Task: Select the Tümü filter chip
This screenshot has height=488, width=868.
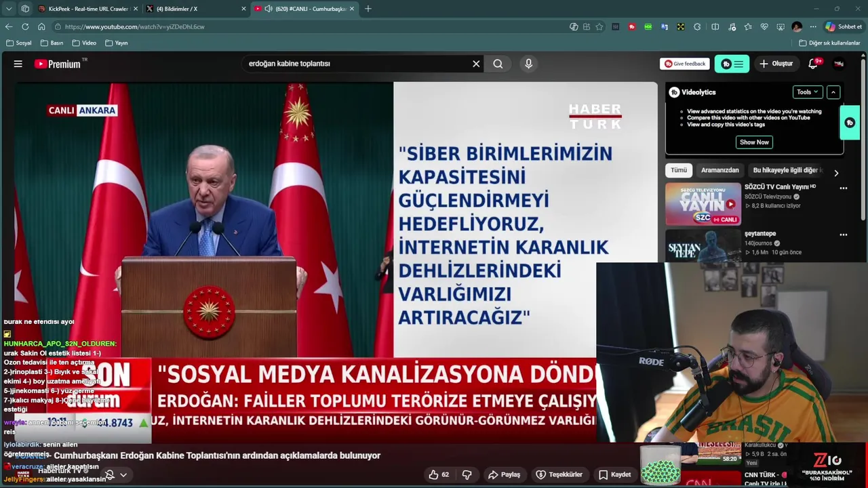Action: pyautogui.click(x=679, y=170)
